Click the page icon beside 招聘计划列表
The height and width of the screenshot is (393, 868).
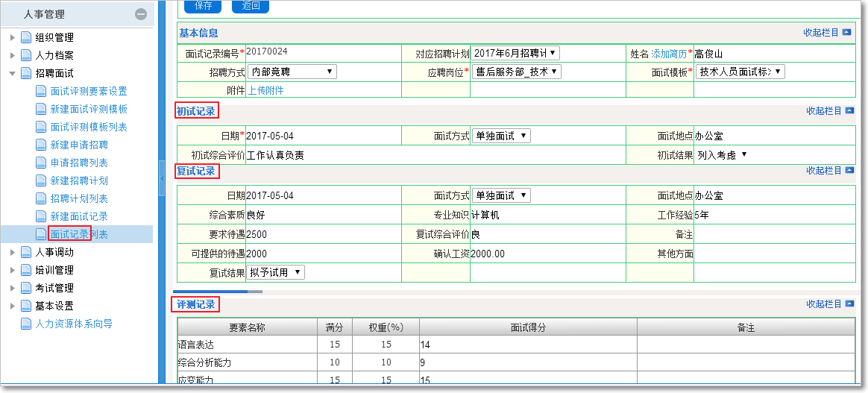pyautogui.click(x=41, y=198)
